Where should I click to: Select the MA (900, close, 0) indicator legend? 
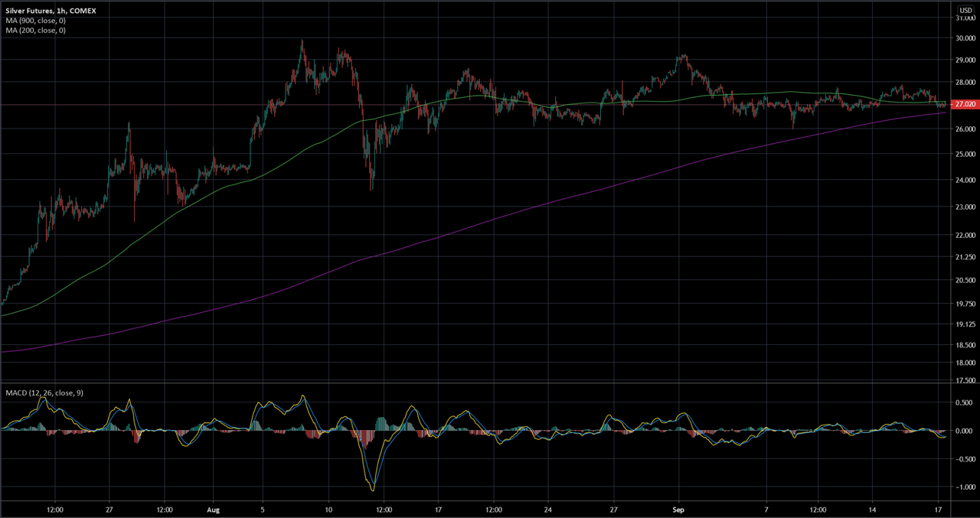(x=35, y=21)
